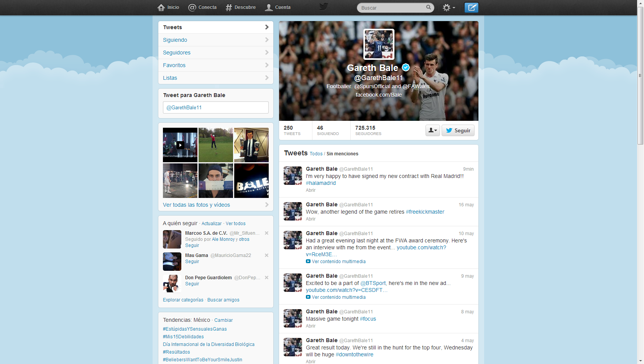This screenshot has width=644, height=364.
Task: Open the #focus hashtag
Action: pos(368,319)
